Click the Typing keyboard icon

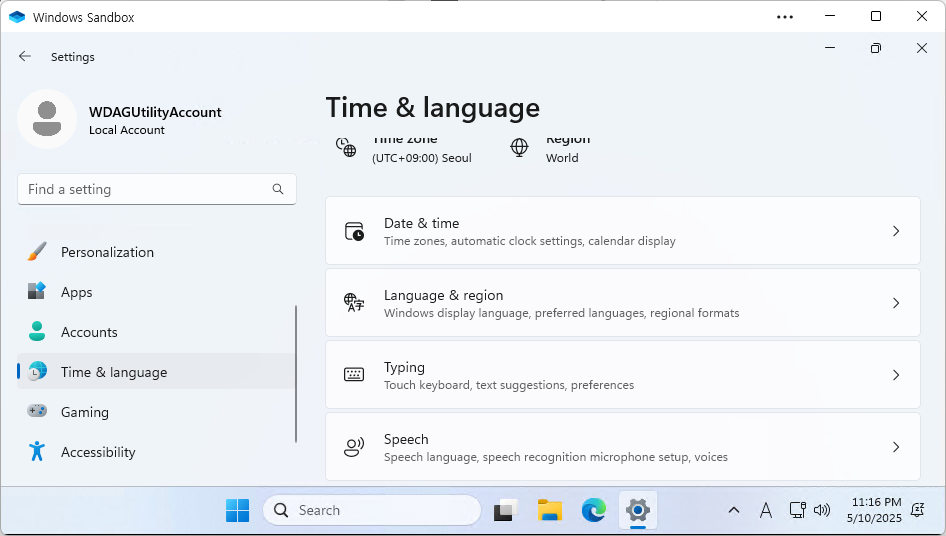[354, 375]
